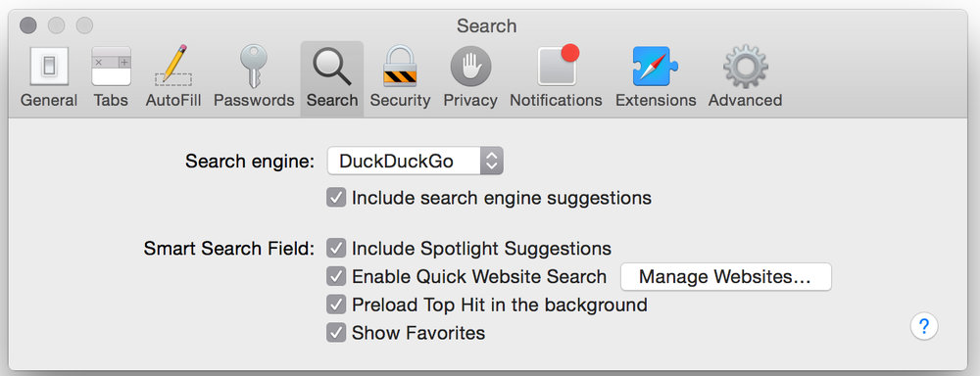Open the Extensions puzzle piece icon
980x376 pixels.
(x=655, y=67)
